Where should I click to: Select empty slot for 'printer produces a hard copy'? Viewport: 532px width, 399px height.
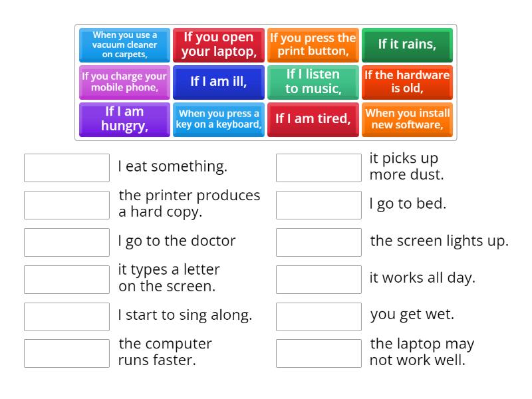[66, 205]
